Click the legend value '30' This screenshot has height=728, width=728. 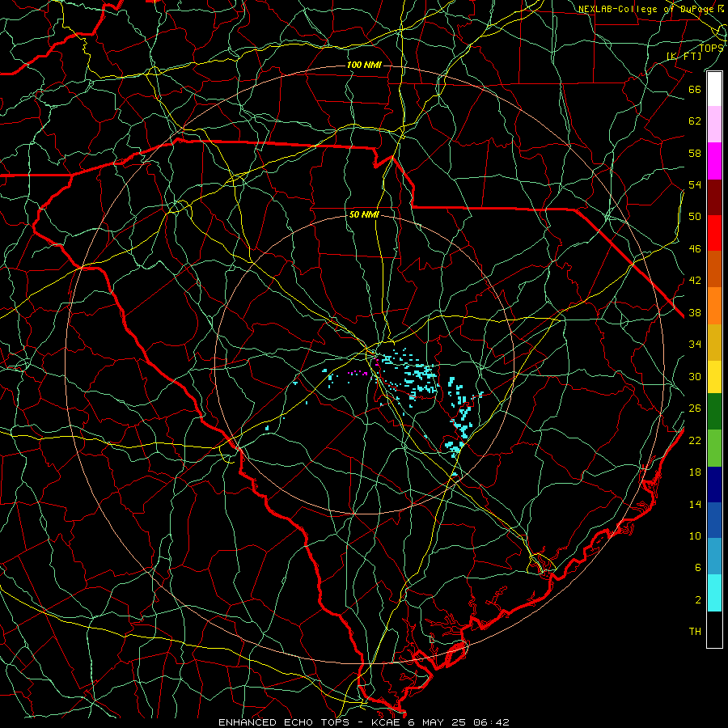(x=695, y=376)
